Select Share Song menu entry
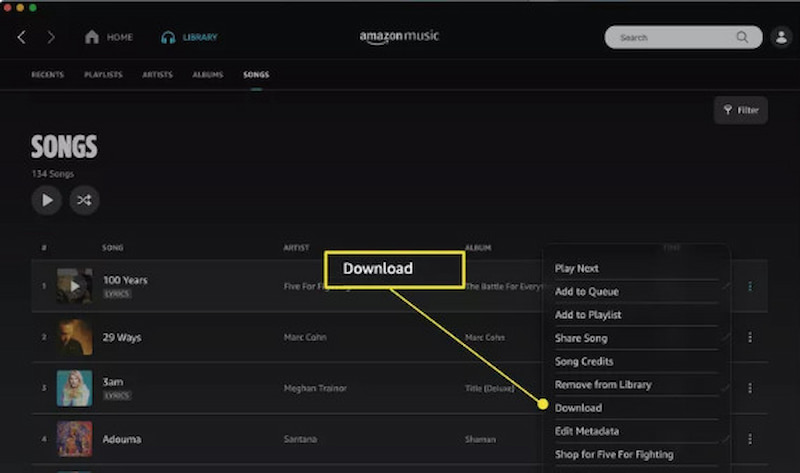The image size is (800, 473). click(x=581, y=338)
